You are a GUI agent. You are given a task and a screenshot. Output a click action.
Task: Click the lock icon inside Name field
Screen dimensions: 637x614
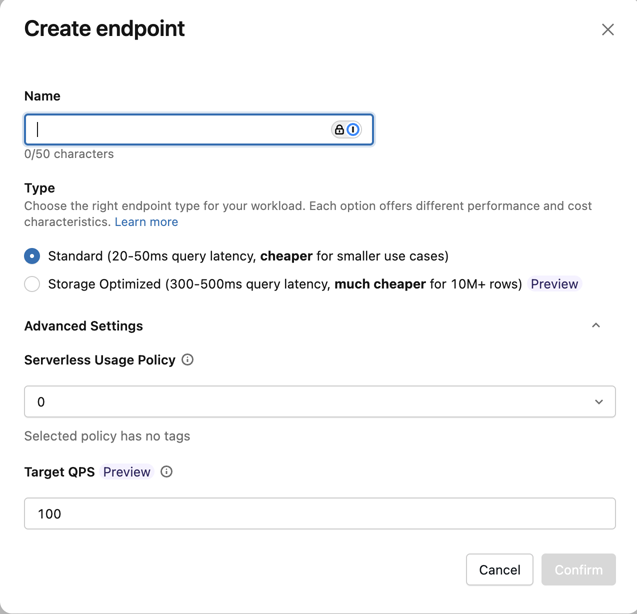pos(339,130)
